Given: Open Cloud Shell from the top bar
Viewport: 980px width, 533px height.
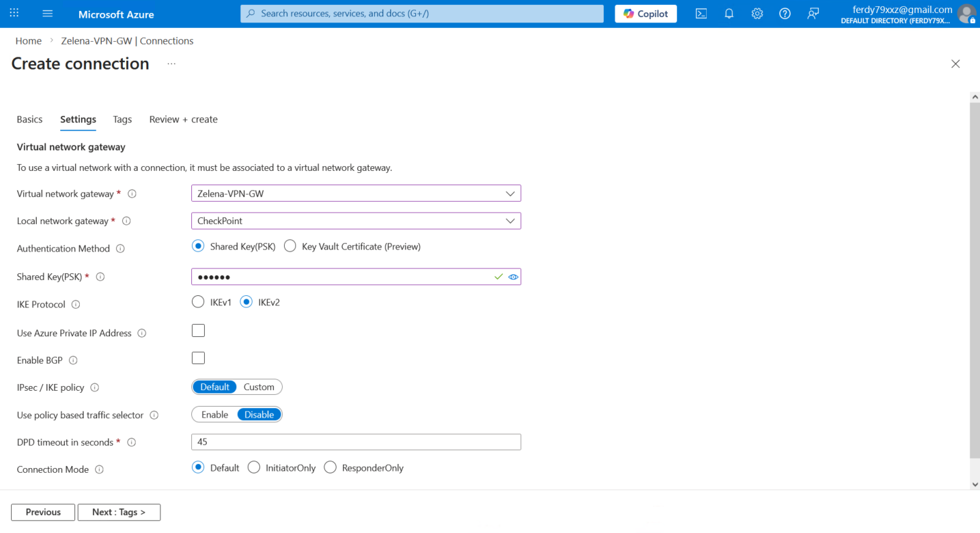Looking at the screenshot, I should [x=701, y=14].
